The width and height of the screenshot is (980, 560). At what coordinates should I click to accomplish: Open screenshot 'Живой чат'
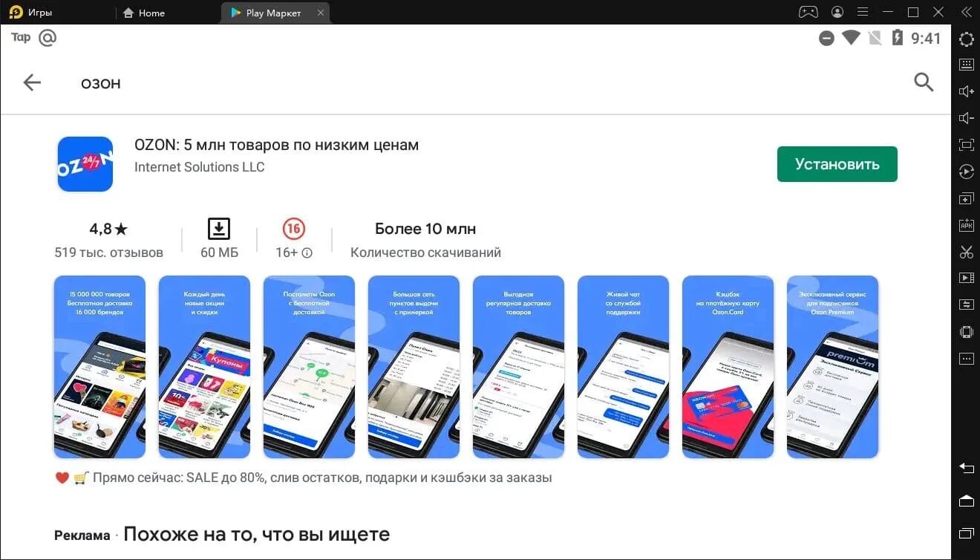click(623, 367)
